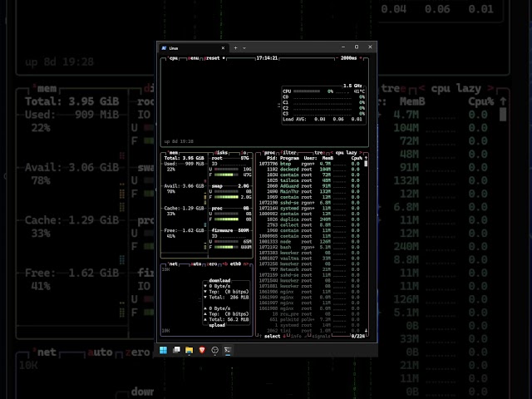Click the process list scrollbar handle
532x399 pixels.
366,164
